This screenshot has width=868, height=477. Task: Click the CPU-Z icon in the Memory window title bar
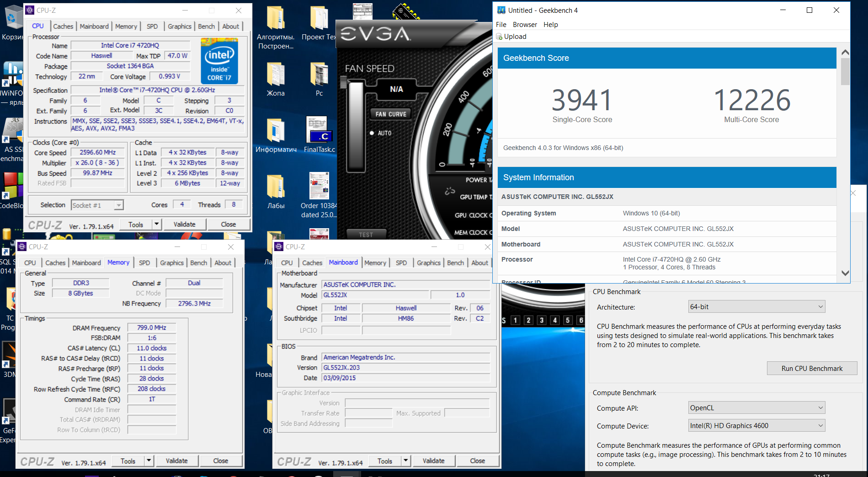coord(22,247)
